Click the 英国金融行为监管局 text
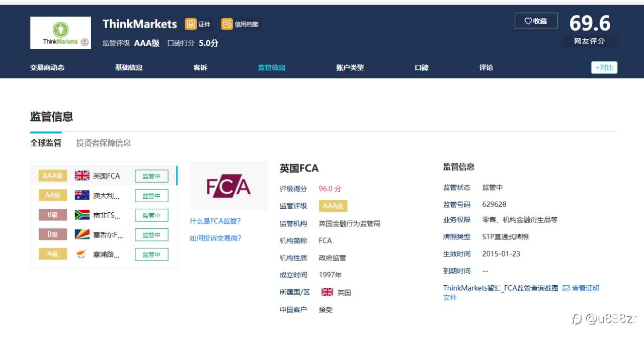The height and width of the screenshot is (338, 644). click(x=350, y=223)
